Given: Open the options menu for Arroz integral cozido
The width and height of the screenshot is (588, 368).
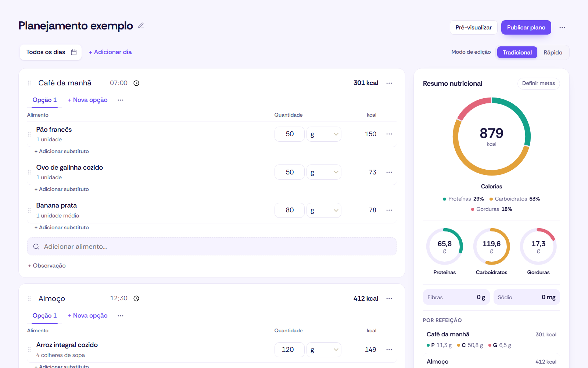Looking at the screenshot, I should pyautogui.click(x=389, y=350).
